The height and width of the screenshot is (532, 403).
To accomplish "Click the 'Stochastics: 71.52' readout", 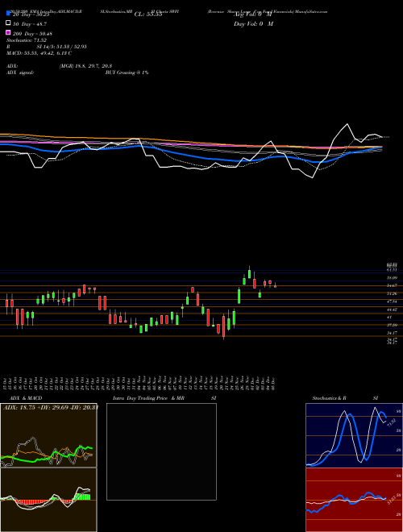I will 26,40.
